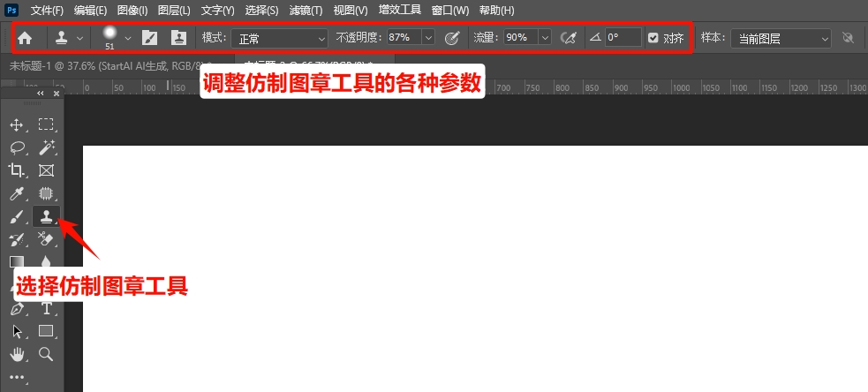This screenshot has width=868, height=392.
Task: Open the 窗口(W) menu
Action: 450,10
